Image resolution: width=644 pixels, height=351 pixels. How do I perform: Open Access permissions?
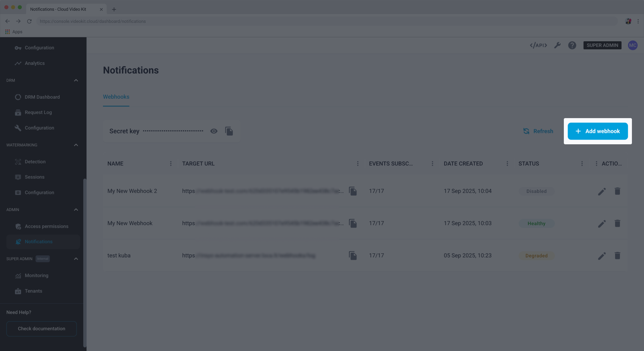[46, 226]
